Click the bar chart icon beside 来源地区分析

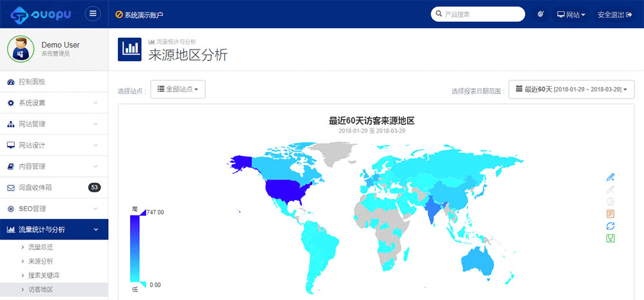[x=129, y=49]
